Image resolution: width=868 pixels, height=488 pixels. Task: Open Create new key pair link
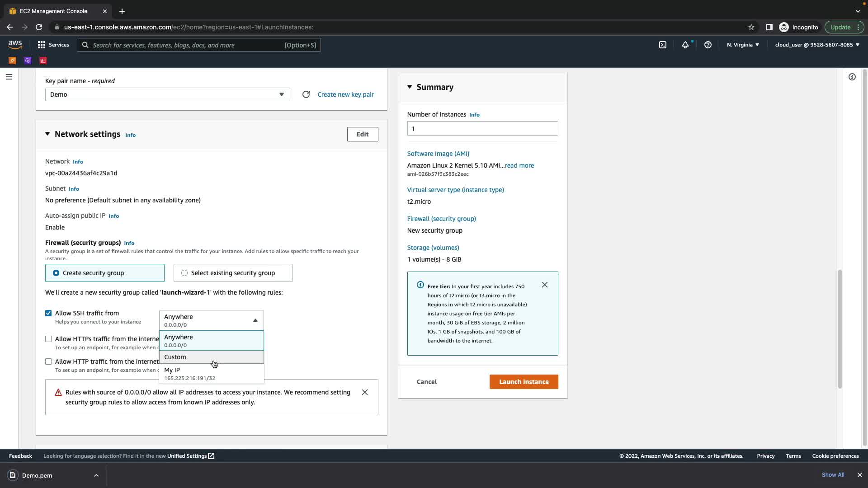tap(345, 94)
